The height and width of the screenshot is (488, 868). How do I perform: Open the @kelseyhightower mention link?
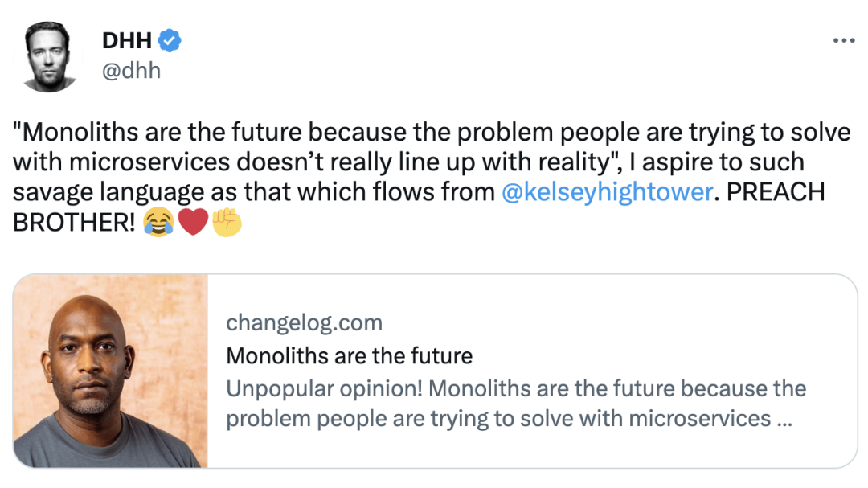pyautogui.click(x=606, y=193)
